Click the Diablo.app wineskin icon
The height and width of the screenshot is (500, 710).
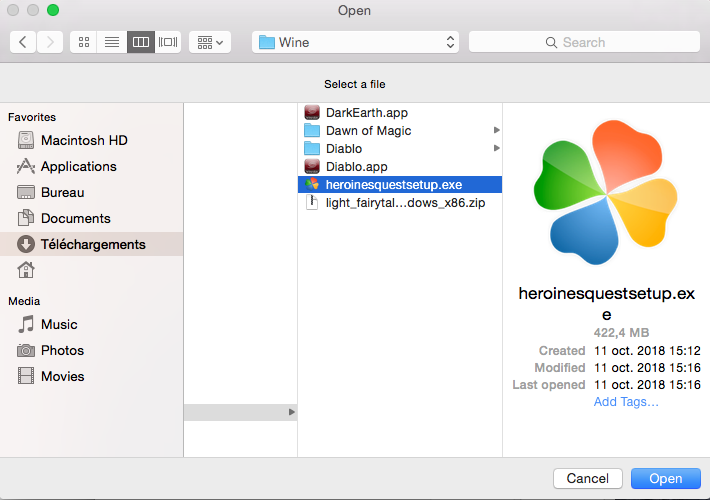coord(312,167)
